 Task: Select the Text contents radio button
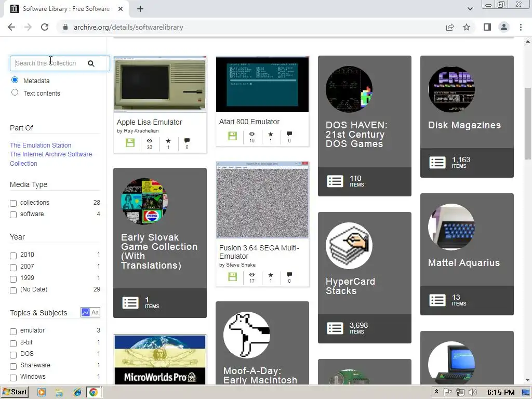pos(15,92)
